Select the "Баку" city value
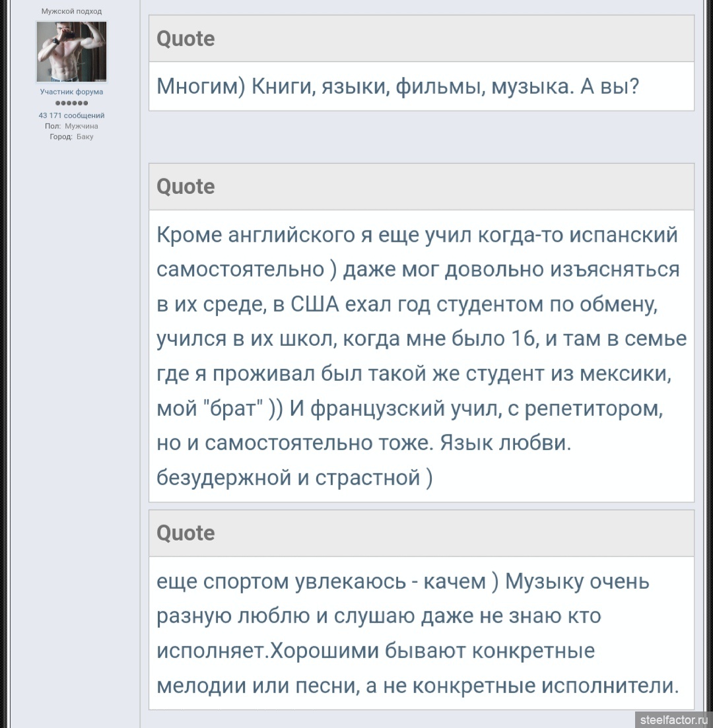This screenshot has width=713, height=728. [85, 137]
